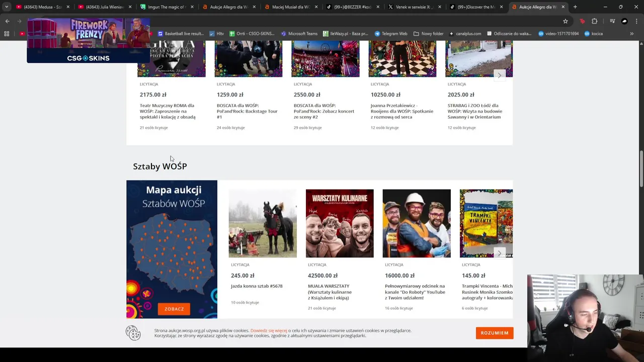Open the Do Roboty auction image

coord(417,223)
